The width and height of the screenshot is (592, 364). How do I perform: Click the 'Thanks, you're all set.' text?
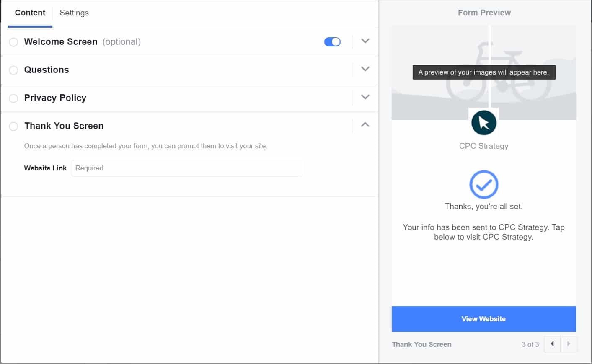click(484, 206)
